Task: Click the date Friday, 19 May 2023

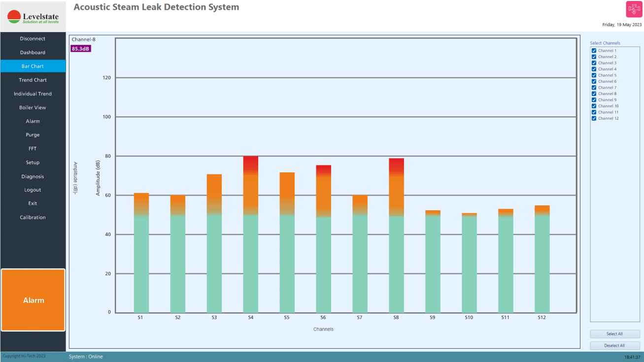Action: pyautogui.click(x=622, y=25)
